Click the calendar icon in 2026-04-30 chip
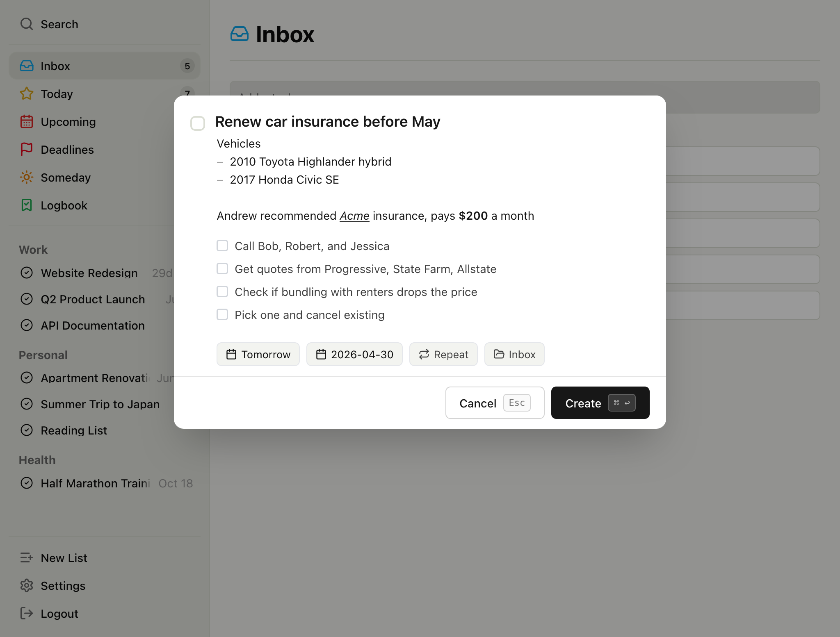The image size is (840, 637). [x=321, y=355]
